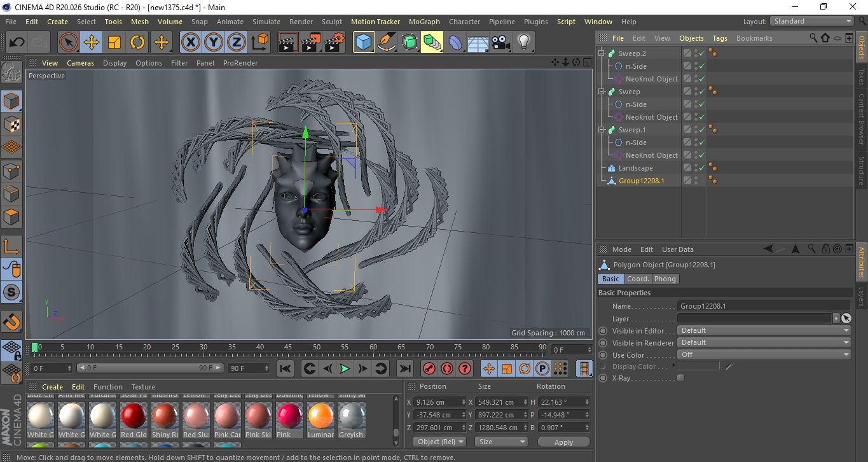Click the Coordinate System icon

tap(259, 43)
